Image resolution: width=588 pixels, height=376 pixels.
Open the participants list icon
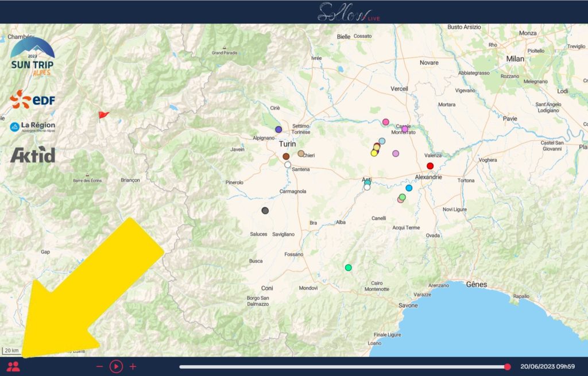13,366
